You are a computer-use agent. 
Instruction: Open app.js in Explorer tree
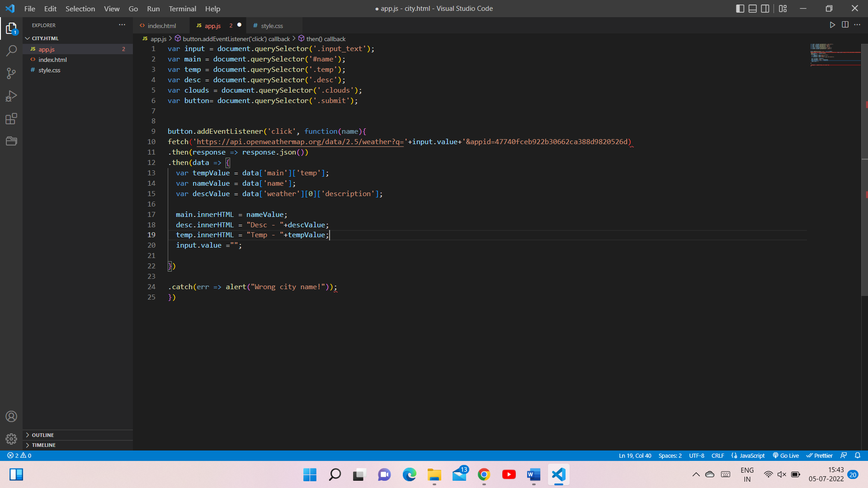78,49
